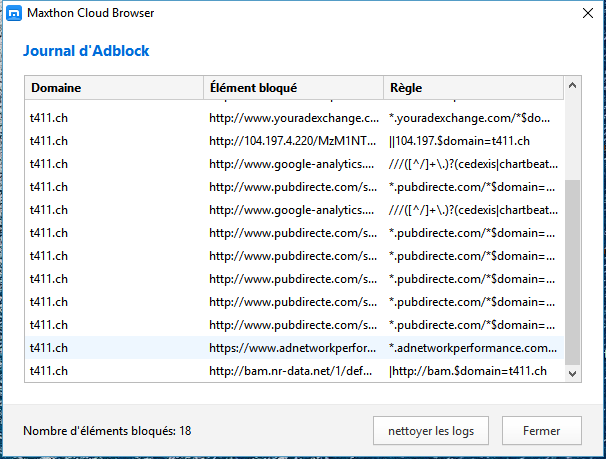Click t411.ch in the adnetworkperformance row
This screenshot has height=459, width=606.
pos(49,348)
